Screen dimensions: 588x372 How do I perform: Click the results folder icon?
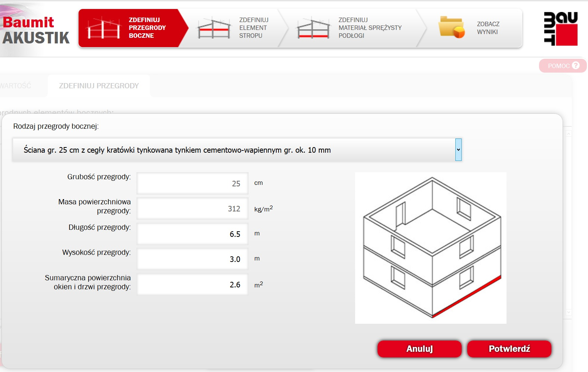[x=451, y=27]
